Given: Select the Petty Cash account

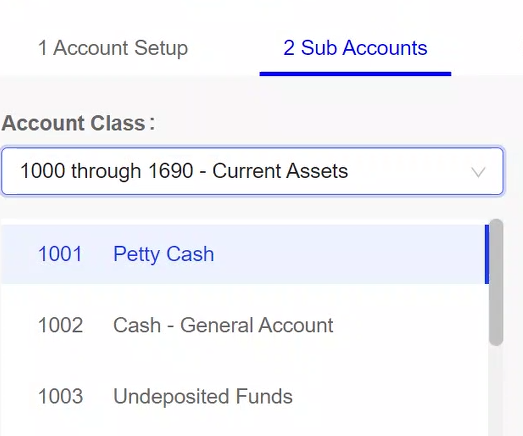Looking at the screenshot, I should click(x=244, y=254).
